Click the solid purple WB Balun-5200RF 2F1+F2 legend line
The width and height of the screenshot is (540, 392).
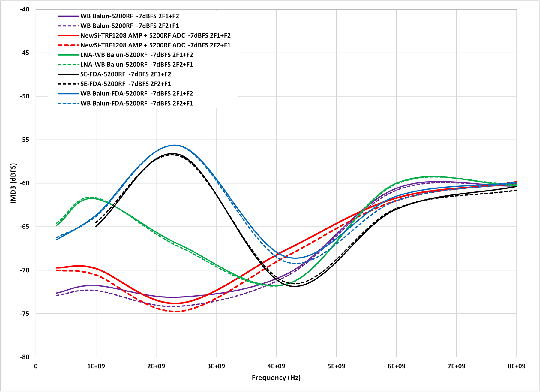point(68,16)
